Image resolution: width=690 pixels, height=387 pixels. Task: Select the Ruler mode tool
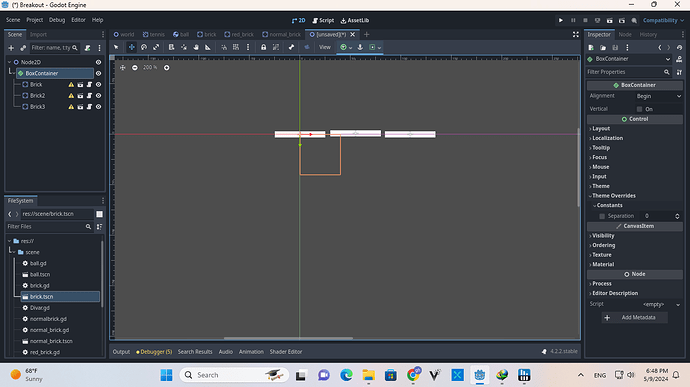[208, 47]
